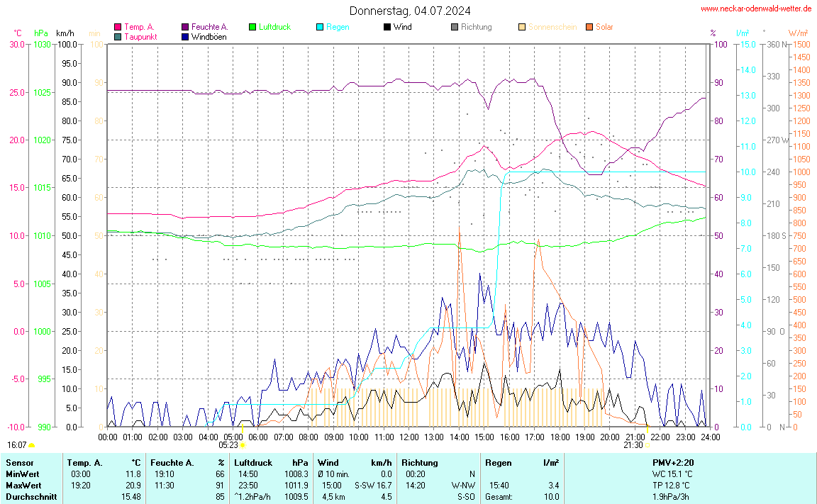Click the green Luftdruck legend swatch

(252, 27)
